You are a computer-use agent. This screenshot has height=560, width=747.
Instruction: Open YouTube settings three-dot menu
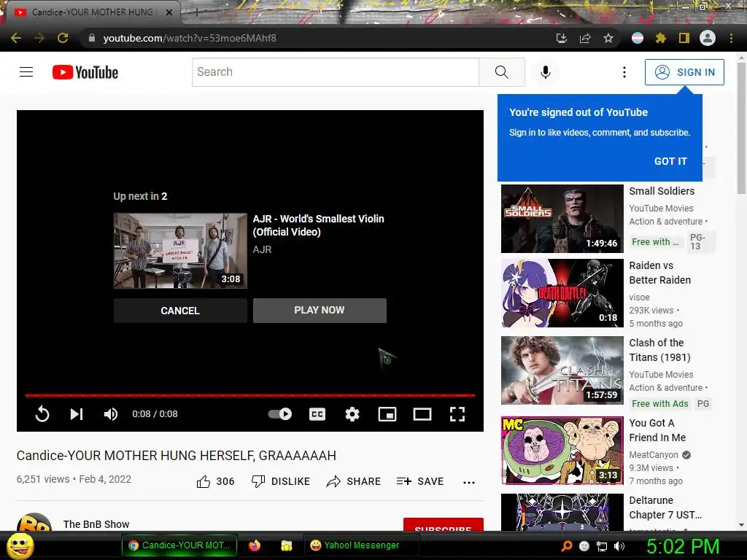pos(624,72)
